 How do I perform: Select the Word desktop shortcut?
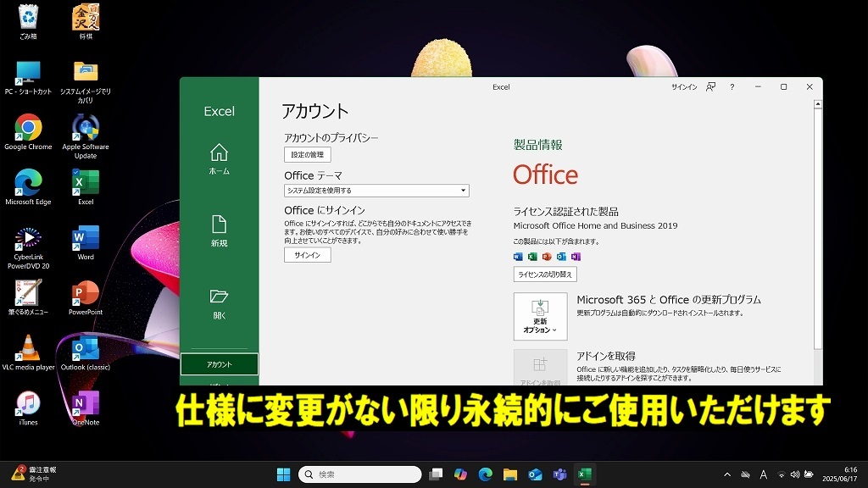tap(86, 242)
